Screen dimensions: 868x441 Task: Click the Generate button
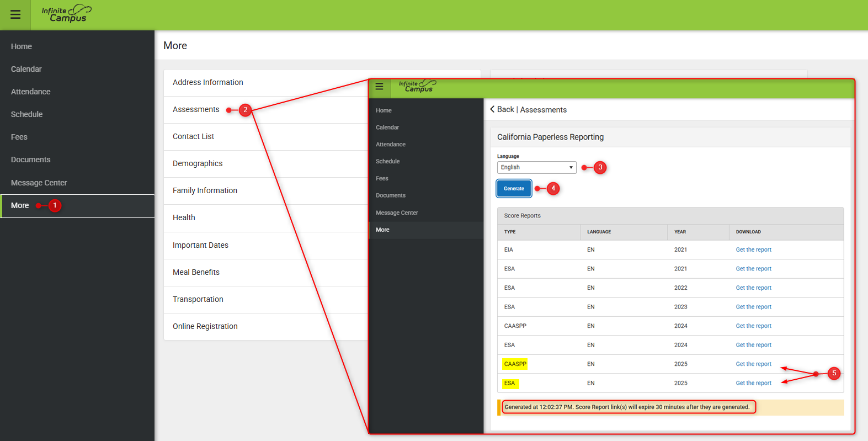pos(514,189)
